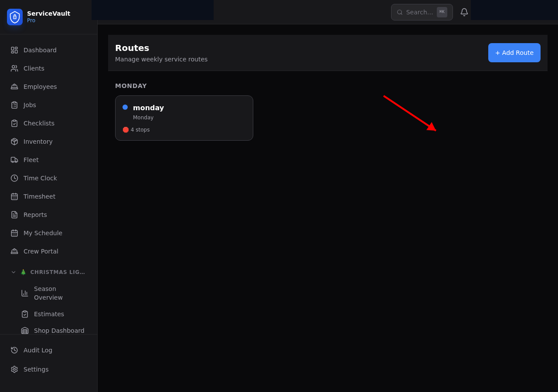This screenshot has height=392, width=558.
Task: Select the Checklists clipboard icon
Action: [14, 123]
